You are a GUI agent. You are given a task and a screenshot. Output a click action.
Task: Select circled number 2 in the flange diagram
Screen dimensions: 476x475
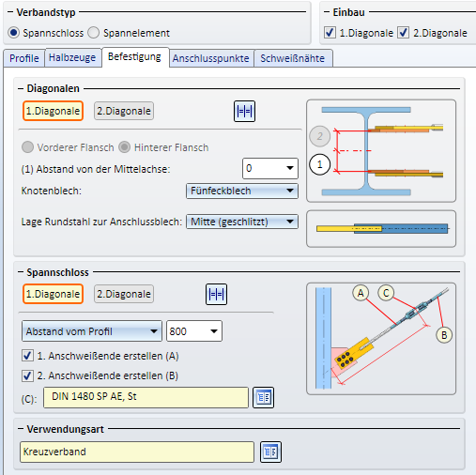point(319,136)
